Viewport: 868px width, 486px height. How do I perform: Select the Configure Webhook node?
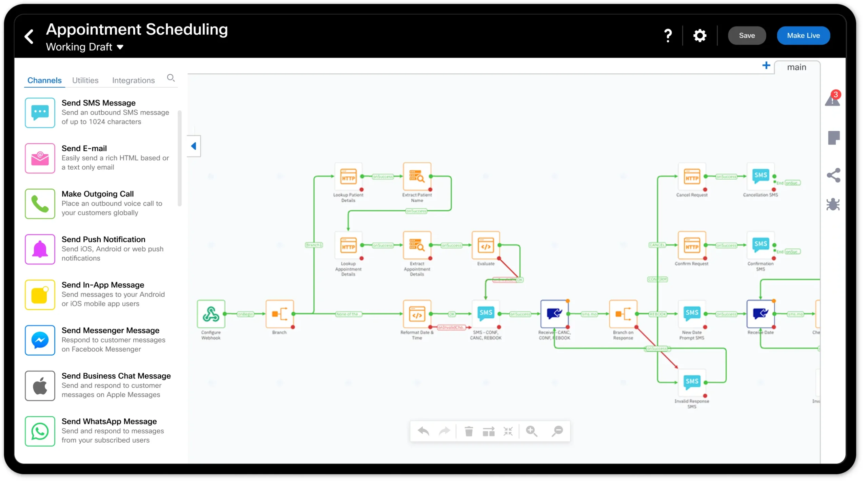click(x=211, y=314)
